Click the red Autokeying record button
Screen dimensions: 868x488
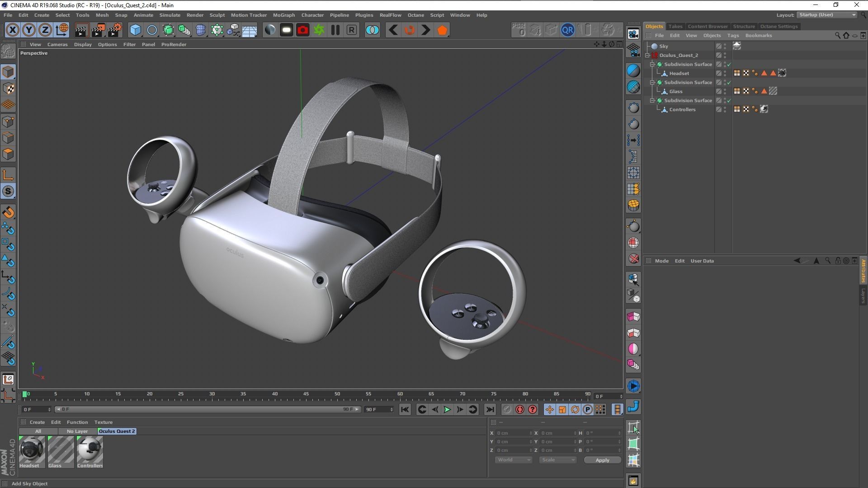(519, 409)
